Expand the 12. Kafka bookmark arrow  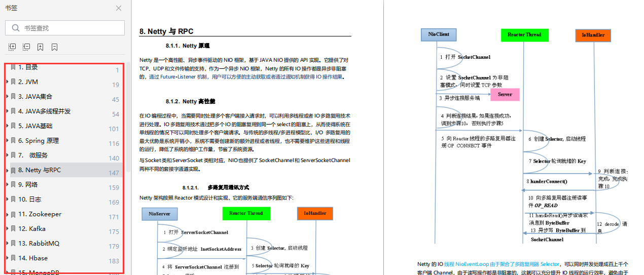tap(7, 229)
